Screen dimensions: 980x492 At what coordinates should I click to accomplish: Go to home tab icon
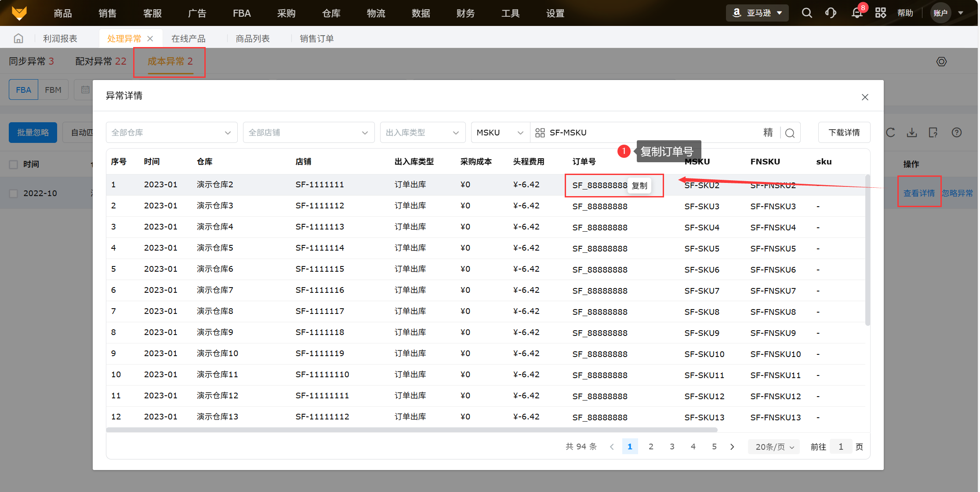(x=18, y=39)
